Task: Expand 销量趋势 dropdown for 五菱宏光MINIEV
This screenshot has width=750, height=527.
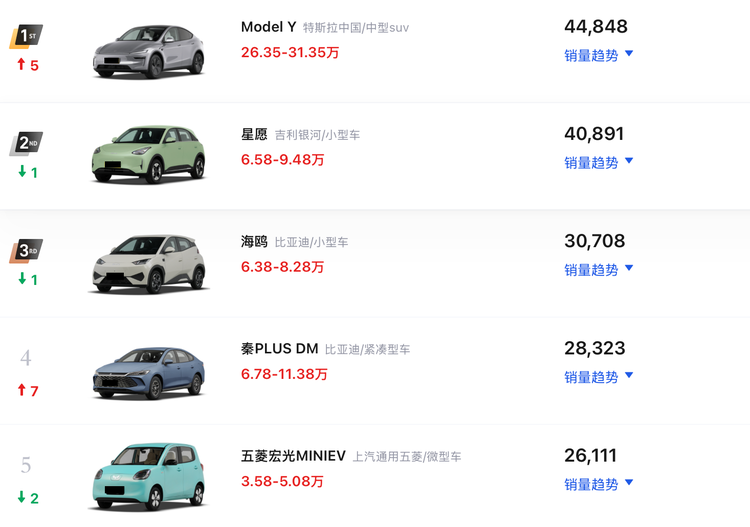Action: pos(598,484)
